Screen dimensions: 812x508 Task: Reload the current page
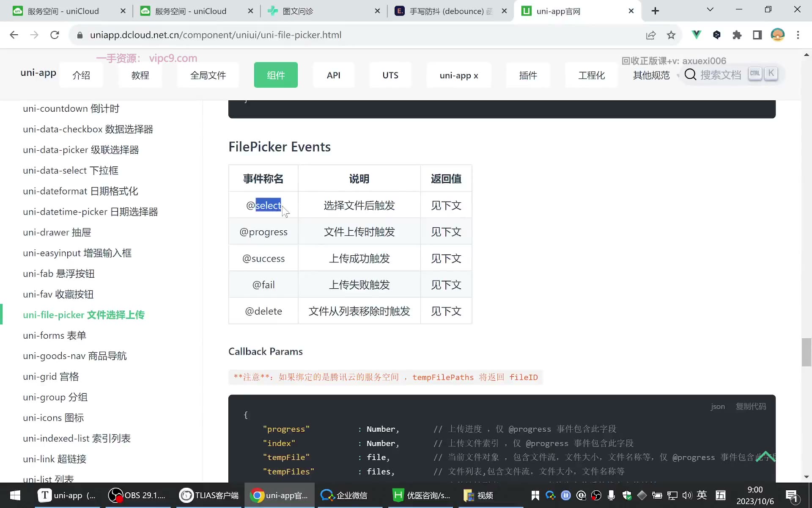point(55,35)
